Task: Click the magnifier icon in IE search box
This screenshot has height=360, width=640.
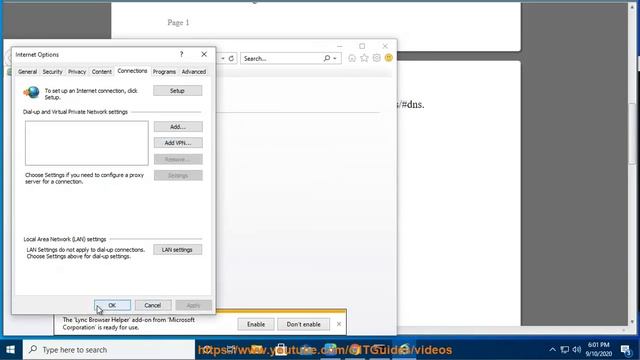Action: tap(327, 58)
